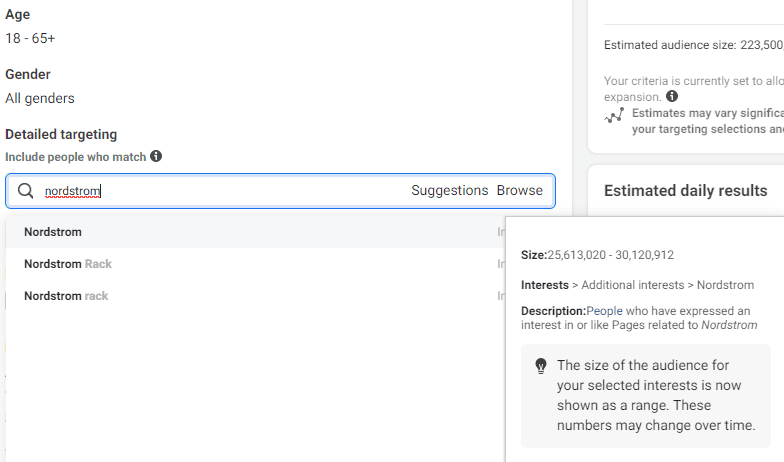The width and height of the screenshot is (784, 462).
Task: Open Browse in detailed targeting
Action: tap(520, 190)
